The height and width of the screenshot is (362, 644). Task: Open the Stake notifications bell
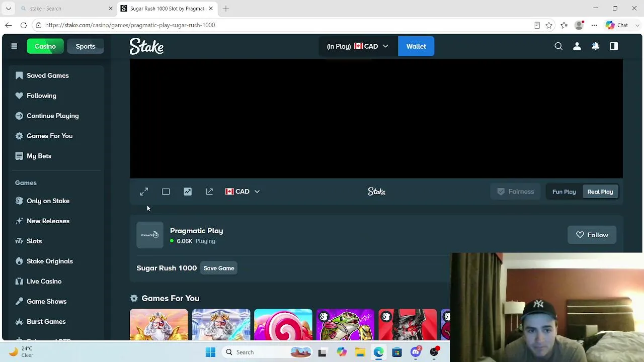pyautogui.click(x=595, y=46)
